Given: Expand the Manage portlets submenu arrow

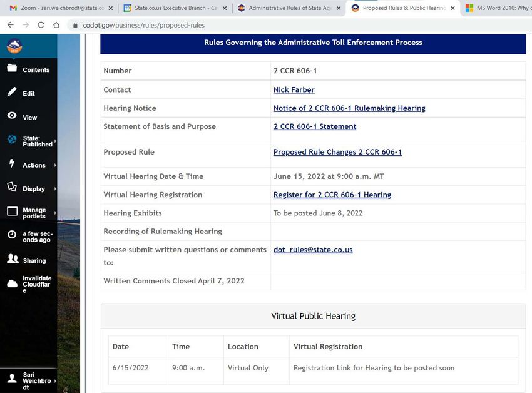Looking at the screenshot, I should pyautogui.click(x=55, y=213).
